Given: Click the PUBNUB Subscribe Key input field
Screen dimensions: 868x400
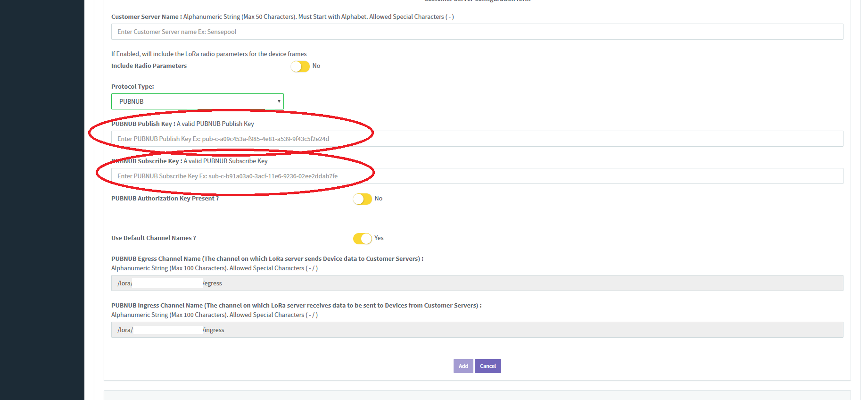Looking at the screenshot, I should tap(477, 176).
